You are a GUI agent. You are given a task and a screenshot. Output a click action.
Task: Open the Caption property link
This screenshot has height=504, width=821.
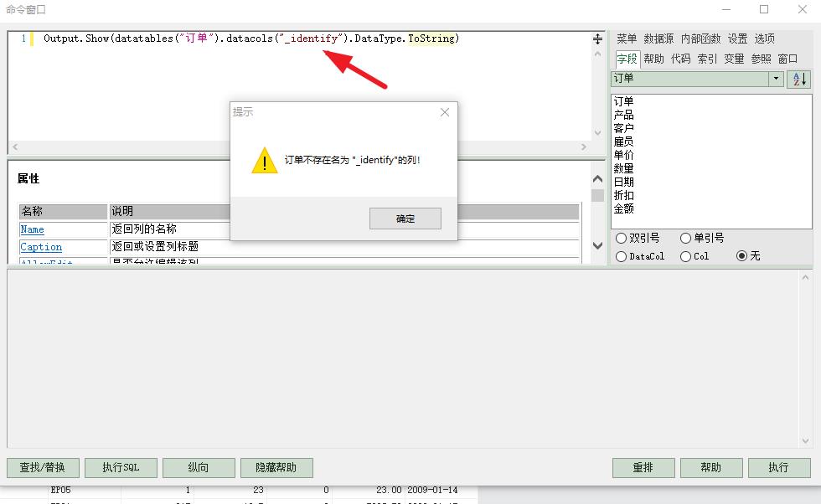click(41, 247)
